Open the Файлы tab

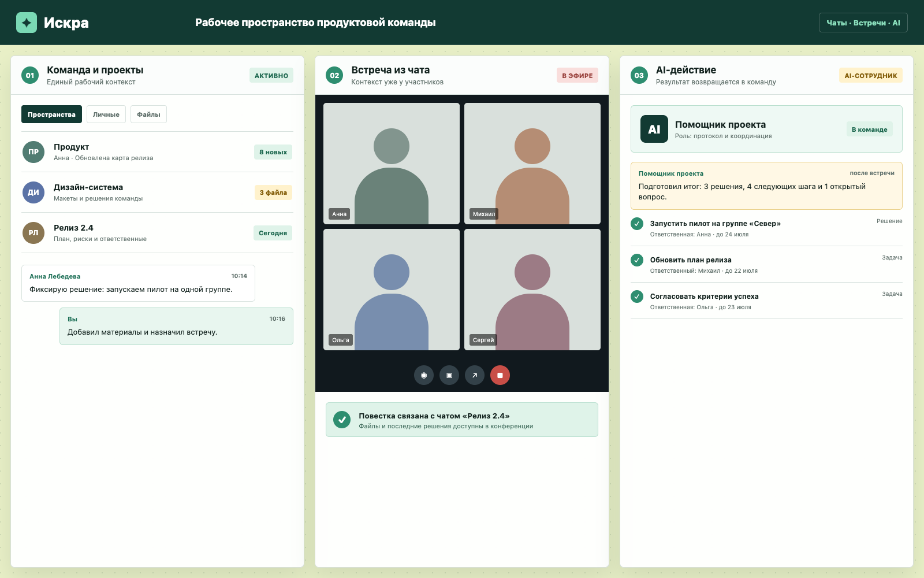pos(148,114)
